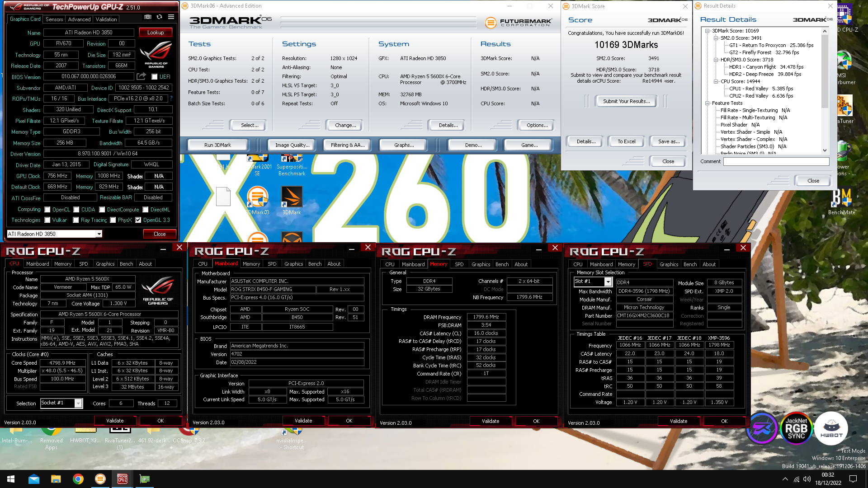This screenshot has height=488, width=868.
Task: Collapse the 3DMark Score 10169 tree node
Action: click(708, 31)
